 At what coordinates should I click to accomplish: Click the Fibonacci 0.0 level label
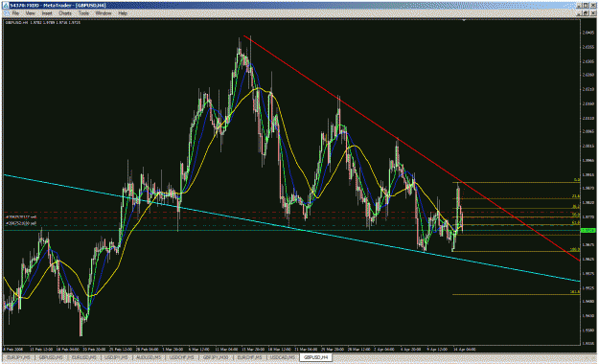click(576, 179)
